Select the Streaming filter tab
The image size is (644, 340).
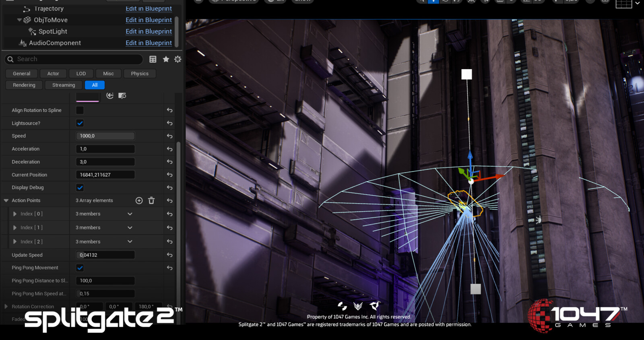pos(64,85)
